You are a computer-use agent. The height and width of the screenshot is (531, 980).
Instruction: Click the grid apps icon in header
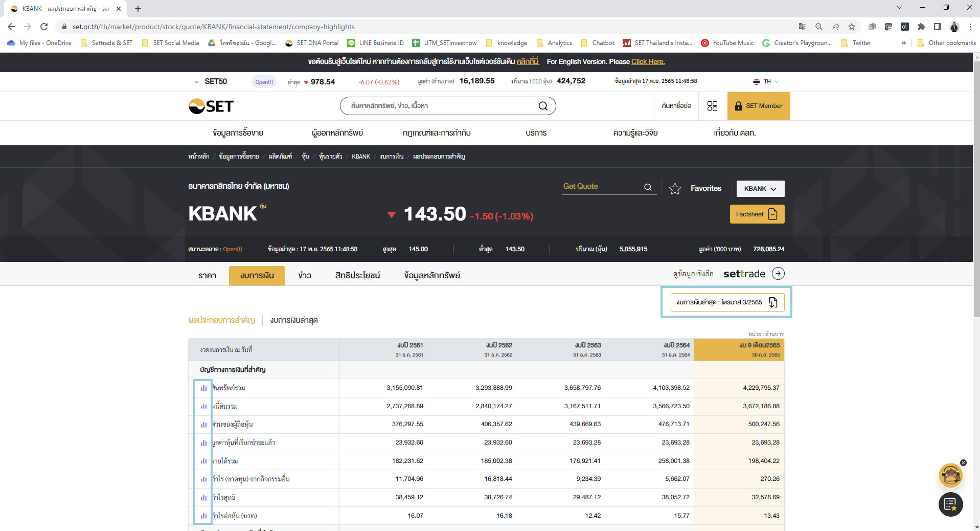pos(712,106)
